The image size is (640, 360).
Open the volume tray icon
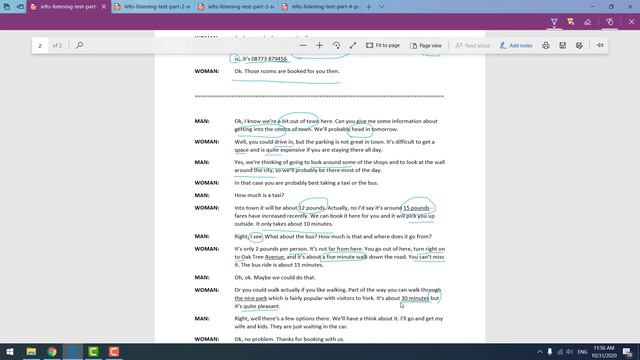click(x=570, y=351)
